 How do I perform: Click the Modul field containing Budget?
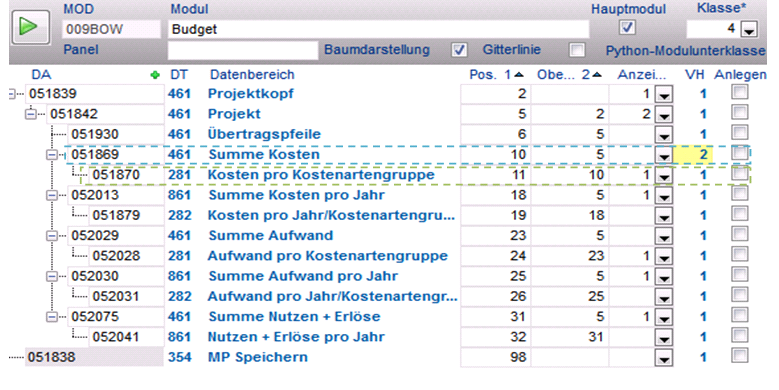pyautogui.click(x=378, y=29)
